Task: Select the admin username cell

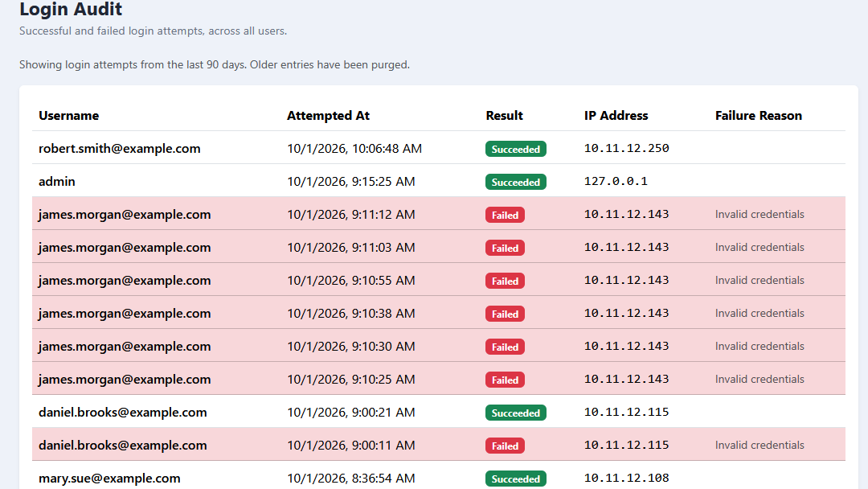Action: 57,182
